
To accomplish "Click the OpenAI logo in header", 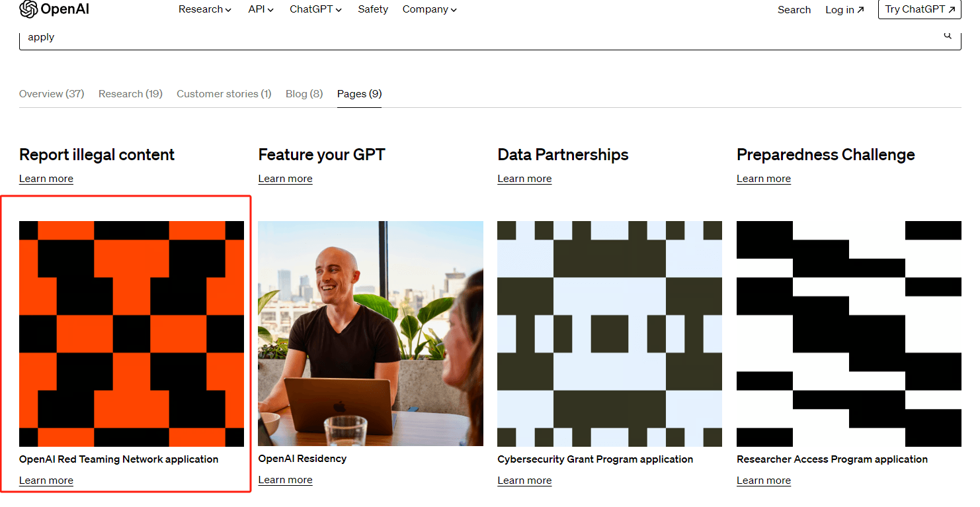I will (x=56, y=9).
